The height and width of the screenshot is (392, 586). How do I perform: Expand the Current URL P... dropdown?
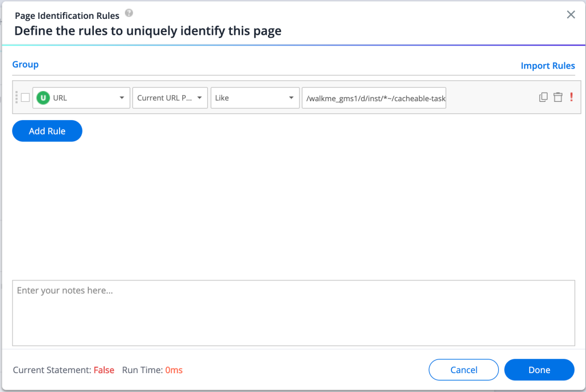[170, 98]
